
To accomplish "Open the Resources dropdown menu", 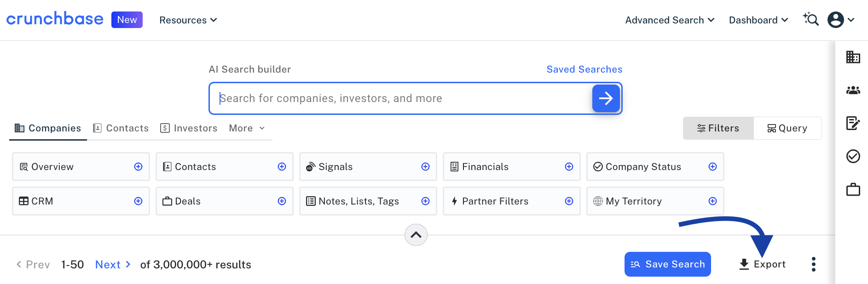I will click(x=188, y=20).
